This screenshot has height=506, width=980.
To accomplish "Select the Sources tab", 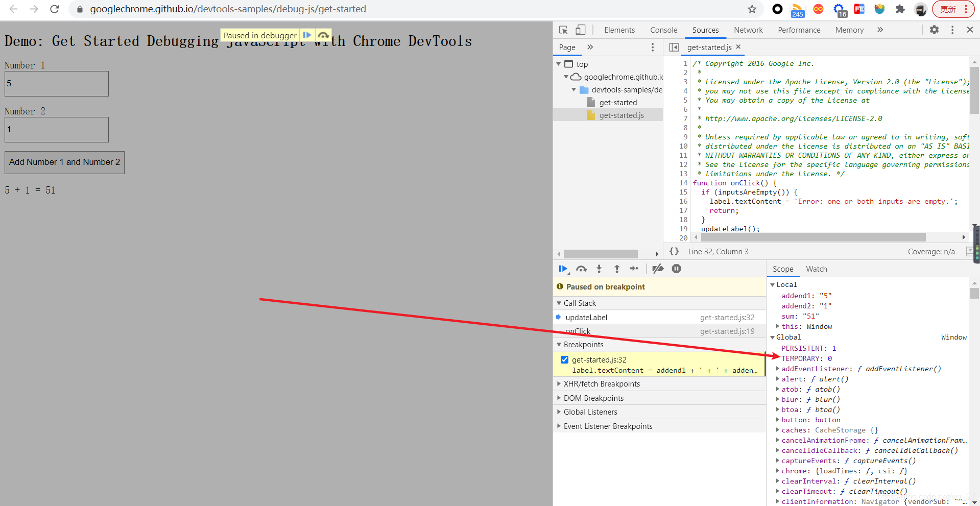I will (x=705, y=30).
